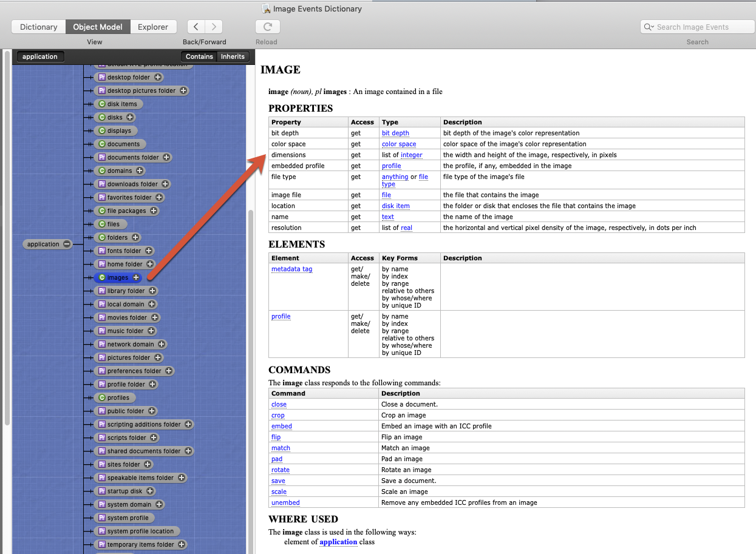
Task: Expand the desktop pictures folder node
Action: pos(183,91)
